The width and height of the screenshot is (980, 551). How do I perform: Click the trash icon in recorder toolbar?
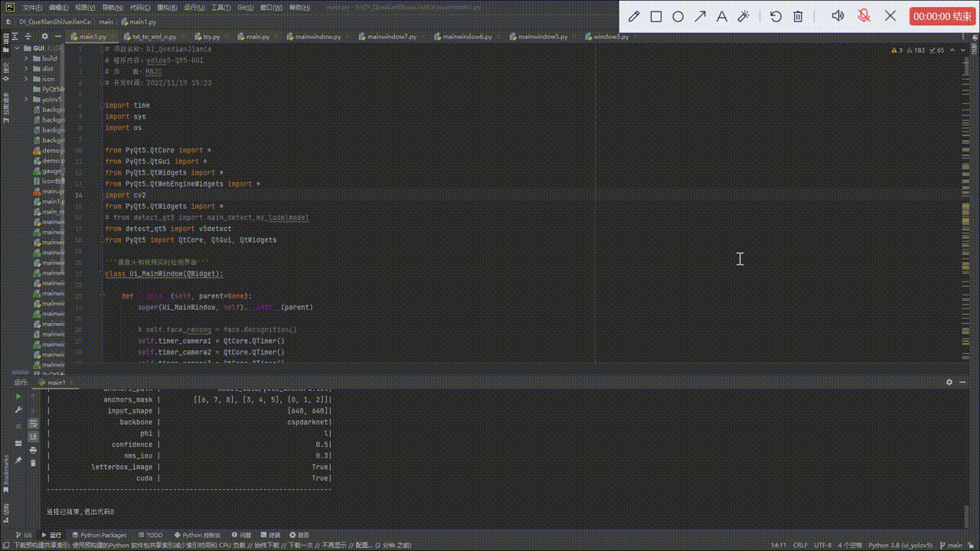coord(798,16)
